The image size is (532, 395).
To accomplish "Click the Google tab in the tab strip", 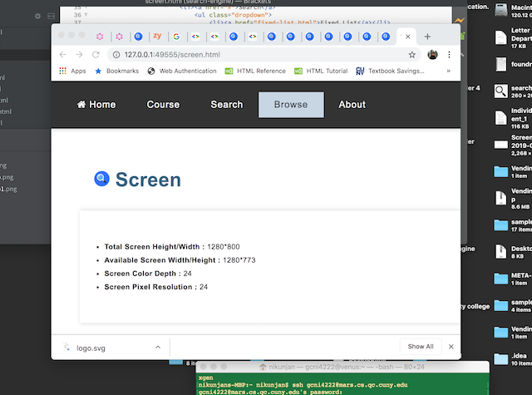I will coord(175,37).
